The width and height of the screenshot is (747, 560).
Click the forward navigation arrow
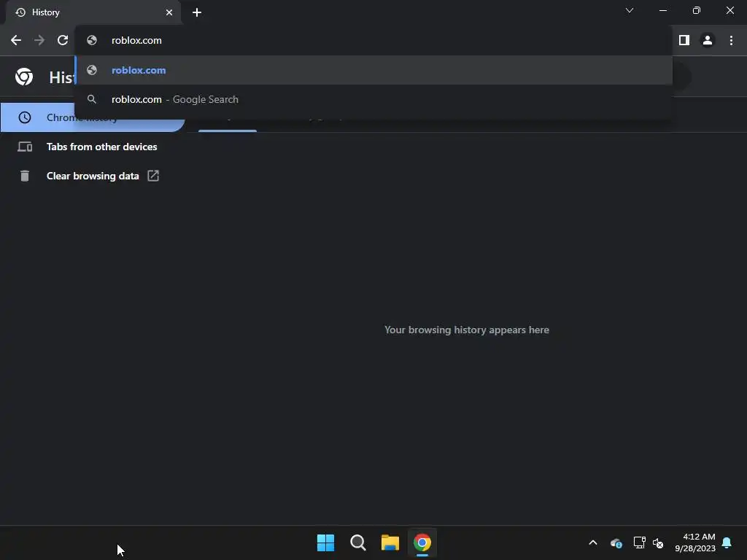click(39, 41)
